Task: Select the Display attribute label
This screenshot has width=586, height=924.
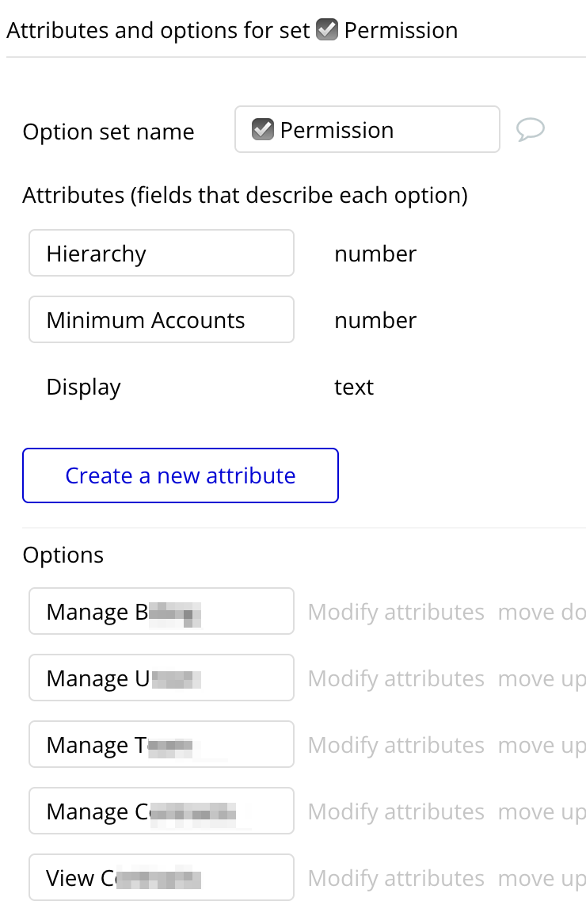Action: (84, 388)
